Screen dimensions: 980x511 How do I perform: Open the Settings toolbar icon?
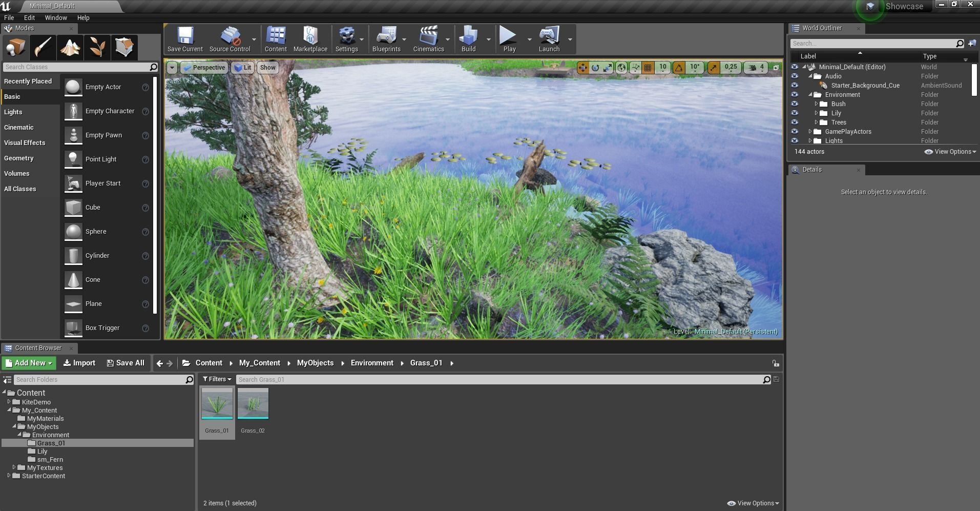(347, 39)
